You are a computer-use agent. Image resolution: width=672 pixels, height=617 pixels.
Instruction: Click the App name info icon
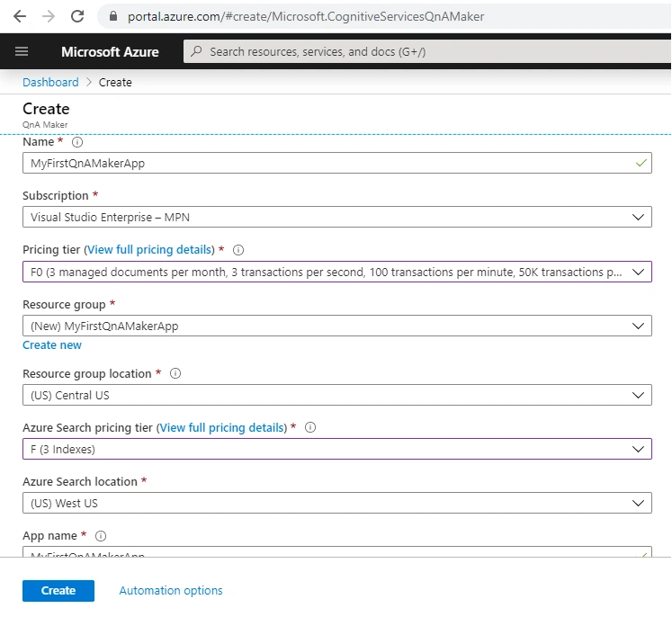coord(101,535)
